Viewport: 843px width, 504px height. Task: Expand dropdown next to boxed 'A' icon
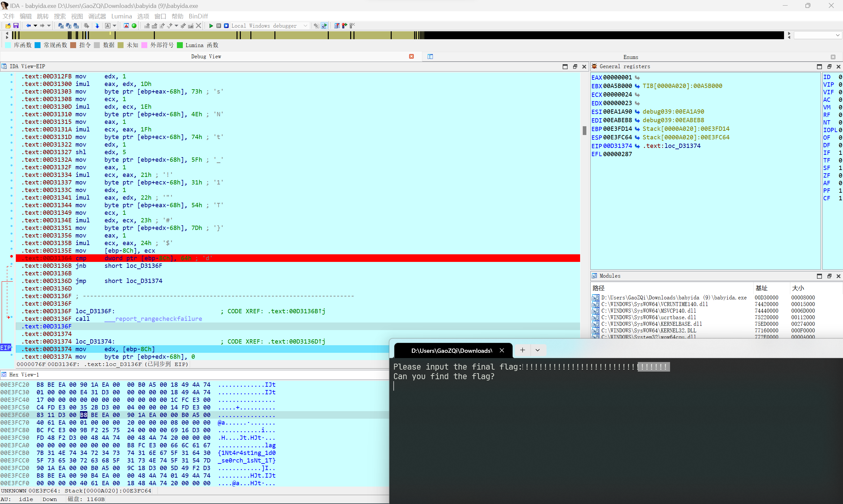[x=114, y=26]
